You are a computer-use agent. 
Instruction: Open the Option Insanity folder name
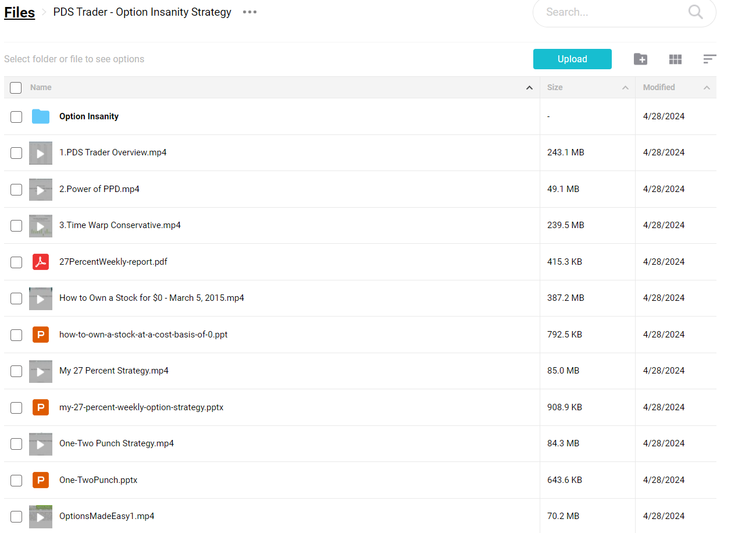[89, 116]
